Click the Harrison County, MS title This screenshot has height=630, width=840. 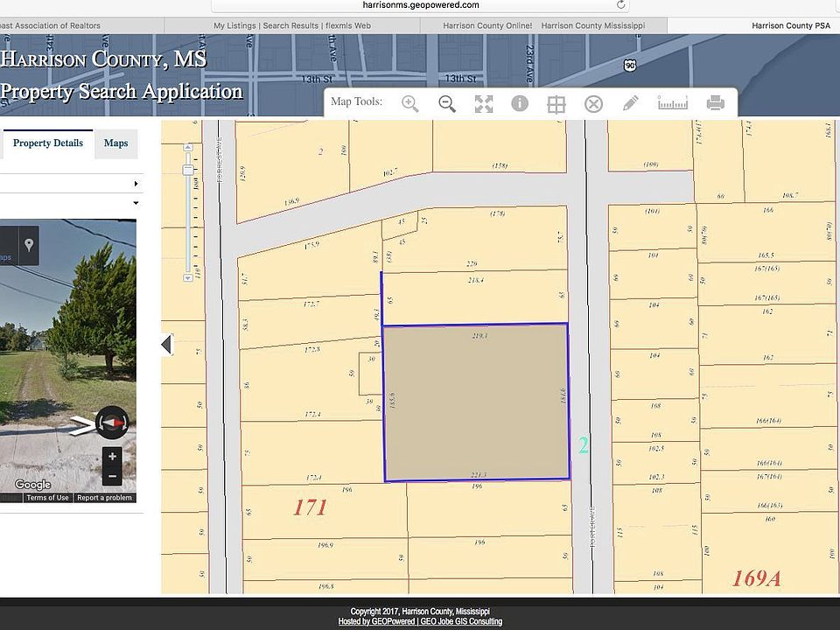(103, 59)
